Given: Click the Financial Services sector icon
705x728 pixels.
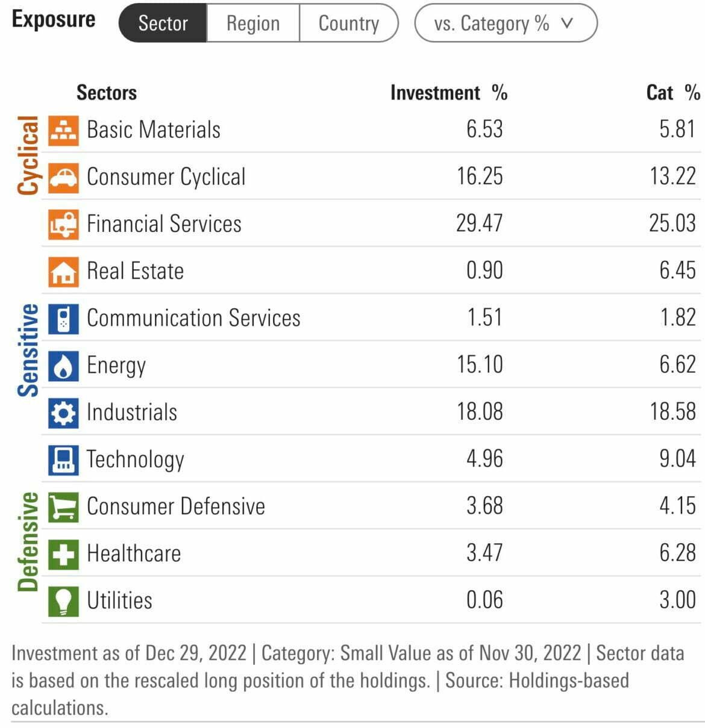Looking at the screenshot, I should pyautogui.click(x=63, y=223).
